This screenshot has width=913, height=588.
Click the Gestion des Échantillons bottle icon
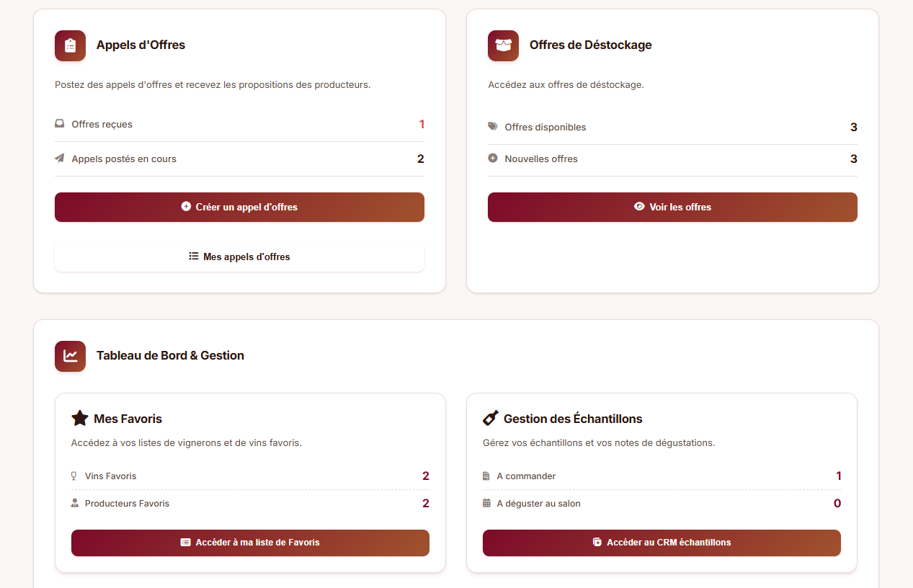pyautogui.click(x=491, y=418)
